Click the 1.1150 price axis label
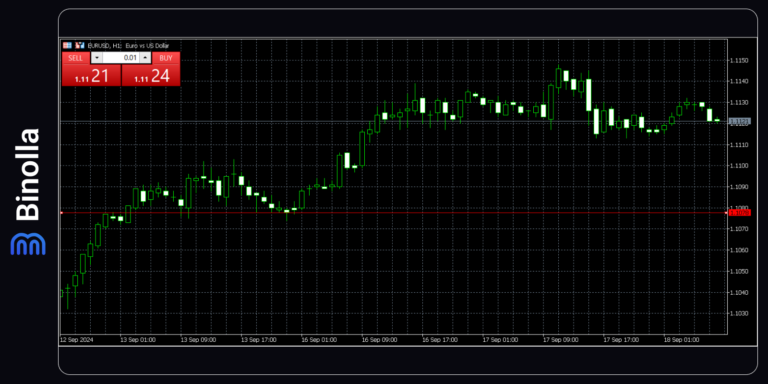This screenshot has height=384, width=768. pos(739,60)
